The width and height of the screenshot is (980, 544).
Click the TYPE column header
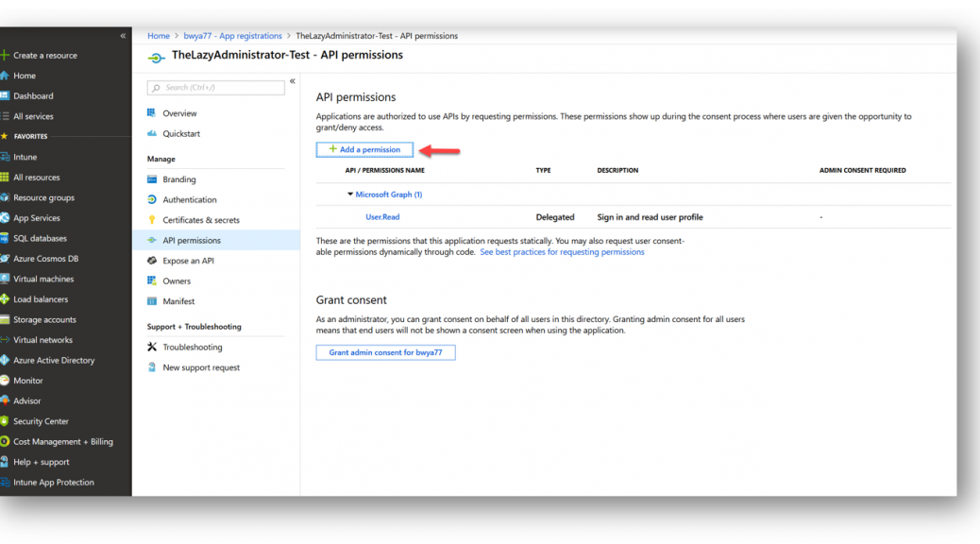pos(543,170)
